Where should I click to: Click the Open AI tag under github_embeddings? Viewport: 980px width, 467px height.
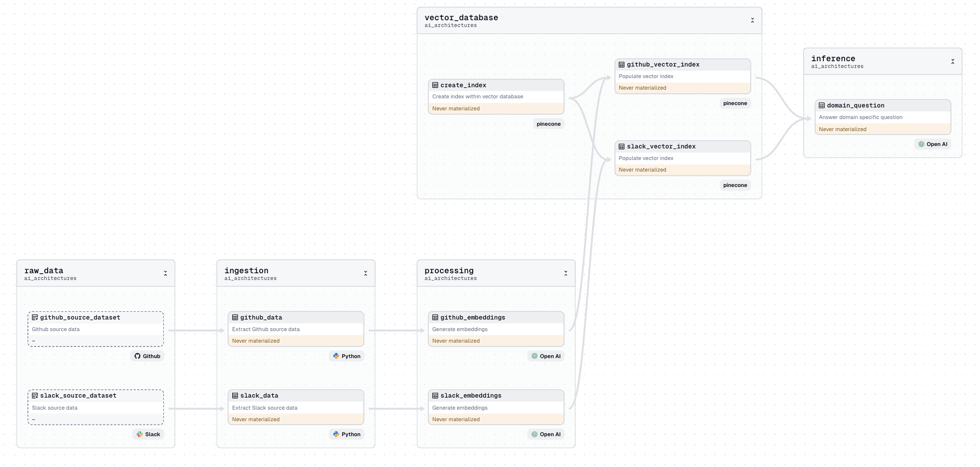(546, 356)
